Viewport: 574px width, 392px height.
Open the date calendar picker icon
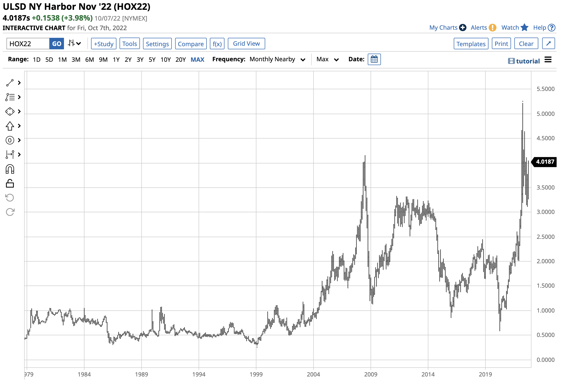[x=374, y=59]
